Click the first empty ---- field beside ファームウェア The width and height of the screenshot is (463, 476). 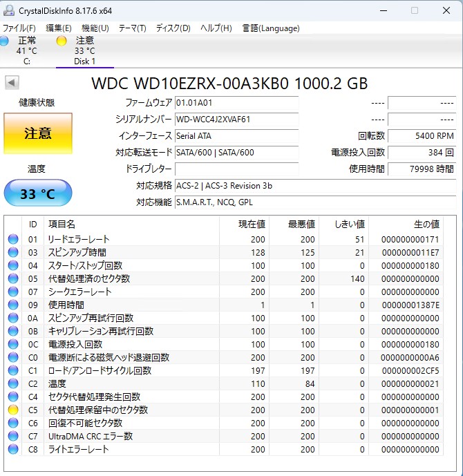coord(422,103)
